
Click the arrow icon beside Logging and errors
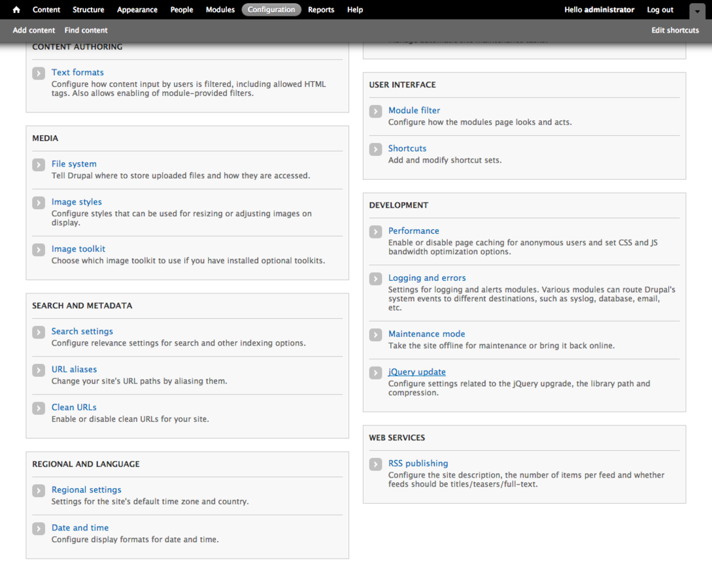tap(375, 278)
